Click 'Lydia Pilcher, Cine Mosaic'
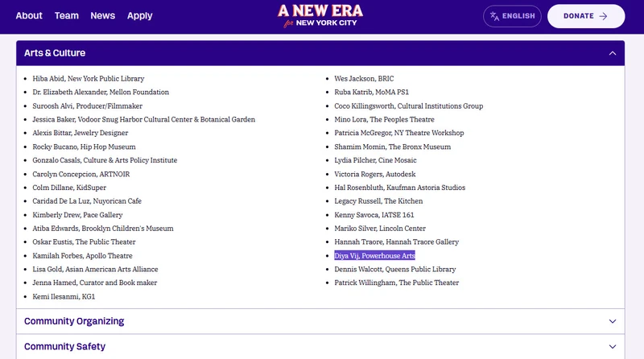 click(x=375, y=160)
